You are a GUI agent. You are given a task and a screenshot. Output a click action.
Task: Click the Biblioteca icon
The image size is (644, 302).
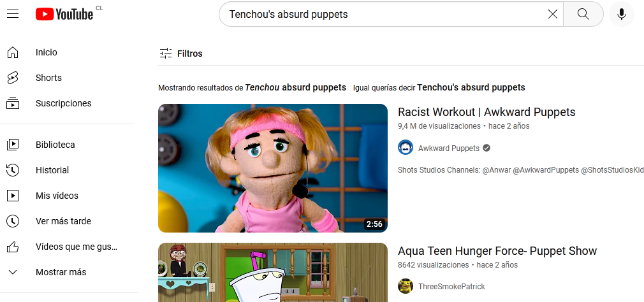[13, 145]
